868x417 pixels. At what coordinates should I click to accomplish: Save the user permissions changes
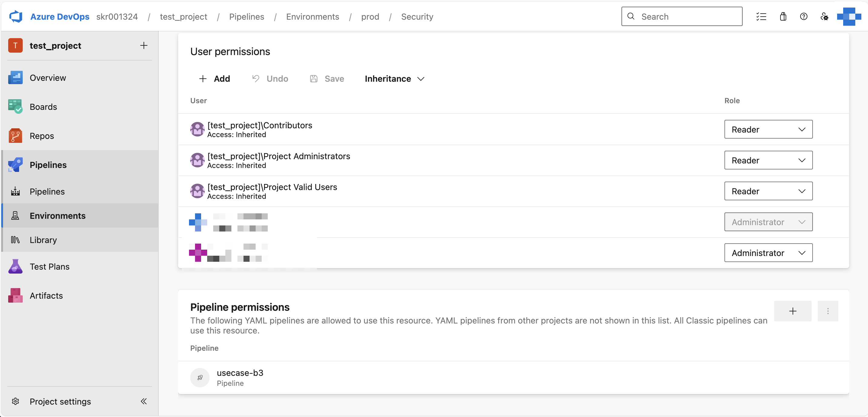coord(327,78)
